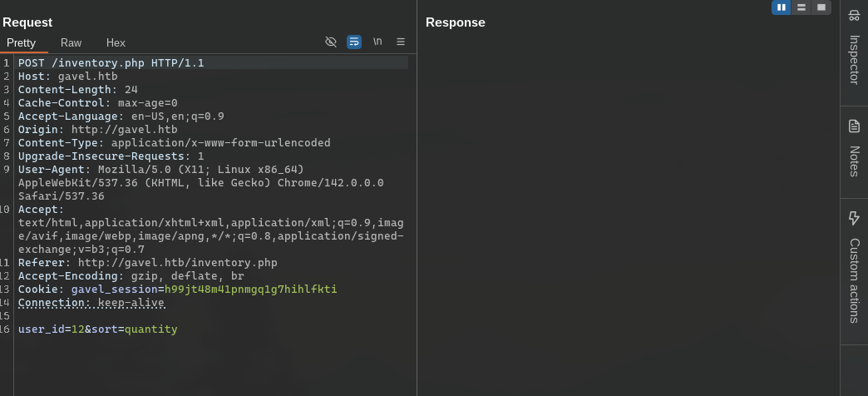Toggle line wrap icon in Request toolbar
The width and height of the screenshot is (868, 396).
354,42
